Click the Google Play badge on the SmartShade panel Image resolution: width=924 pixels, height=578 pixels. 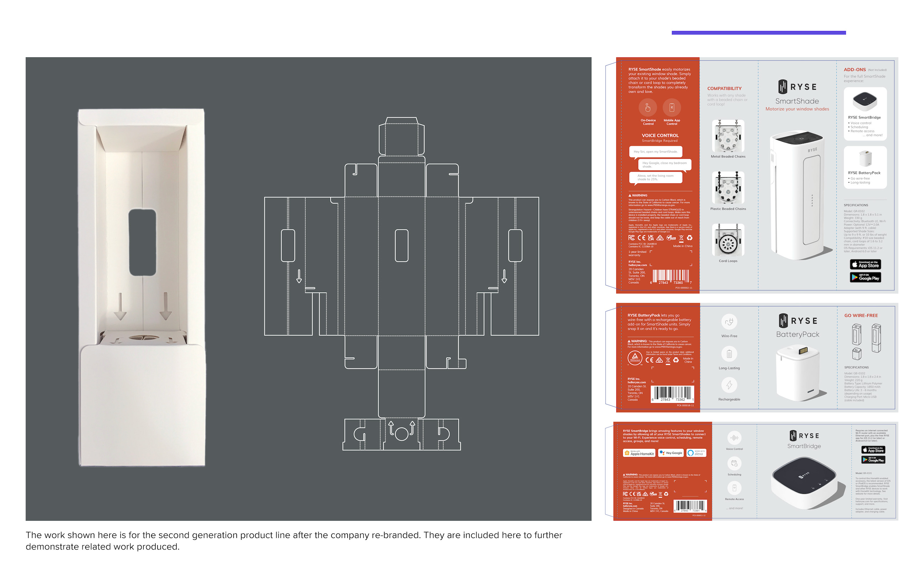tap(865, 277)
